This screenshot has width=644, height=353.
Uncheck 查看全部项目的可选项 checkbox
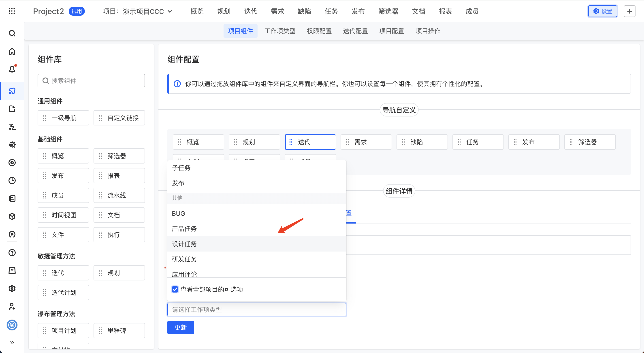click(x=175, y=289)
